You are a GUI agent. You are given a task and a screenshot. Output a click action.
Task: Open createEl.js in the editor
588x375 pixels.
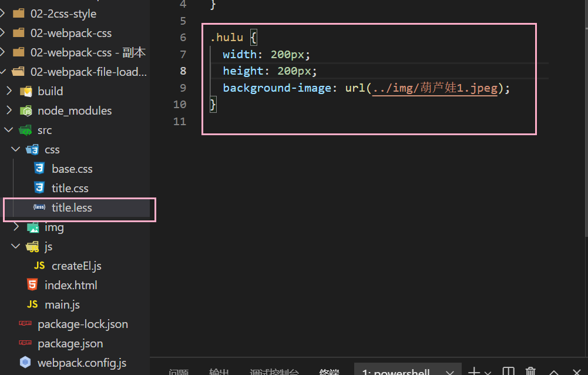pos(75,266)
